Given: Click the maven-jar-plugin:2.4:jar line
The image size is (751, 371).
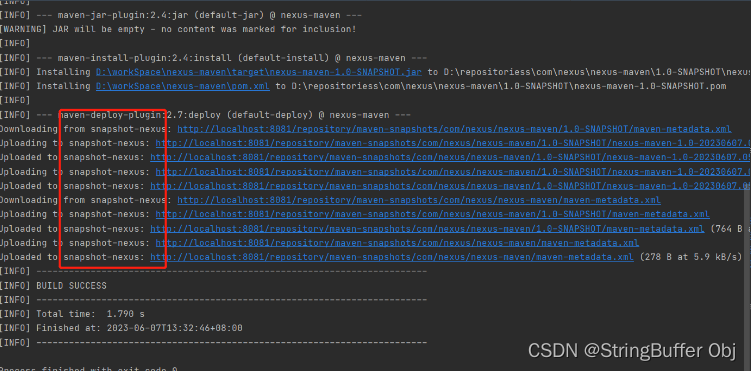Looking at the screenshot, I should coord(181,15).
